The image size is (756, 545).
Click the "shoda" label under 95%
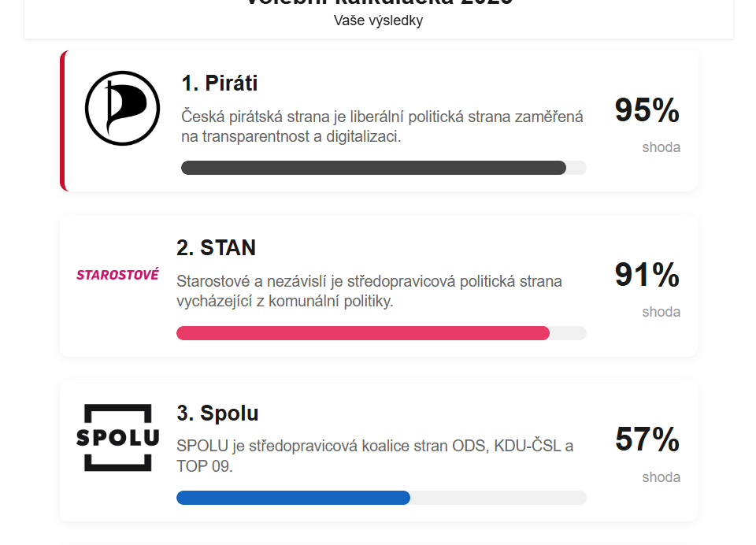(661, 147)
